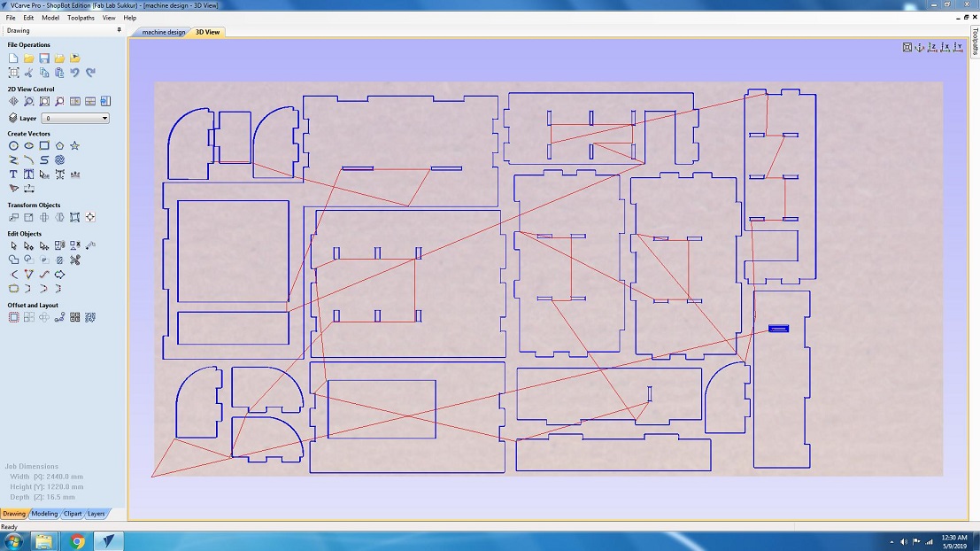Open the Draw Text tool (T icon)

(x=13, y=175)
